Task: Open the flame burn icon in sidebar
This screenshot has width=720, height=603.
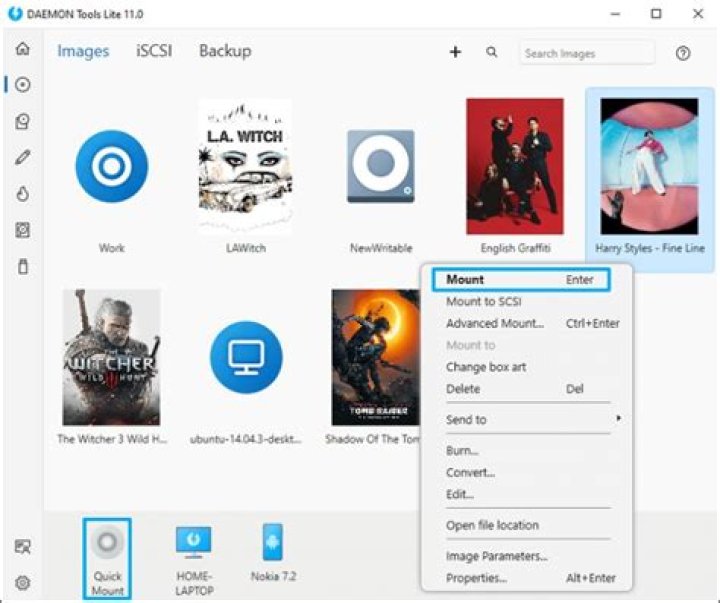Action: pos(22,194)
